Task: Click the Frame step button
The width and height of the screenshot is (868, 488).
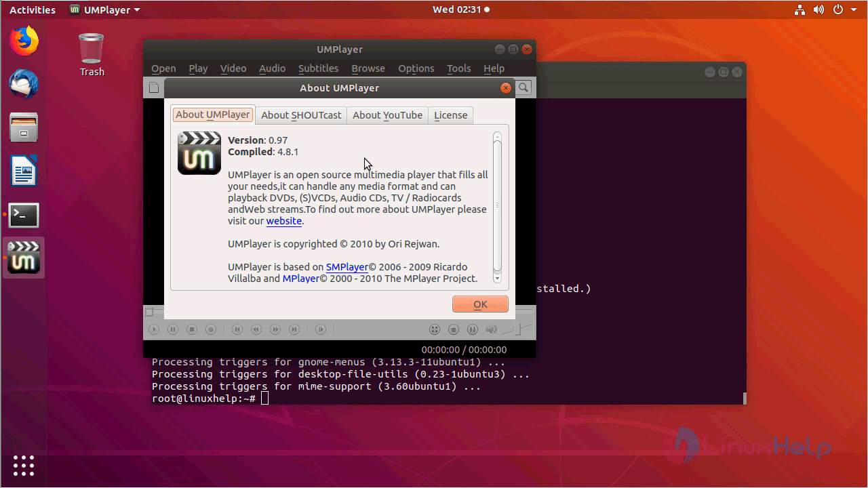Action: [321, 329]
